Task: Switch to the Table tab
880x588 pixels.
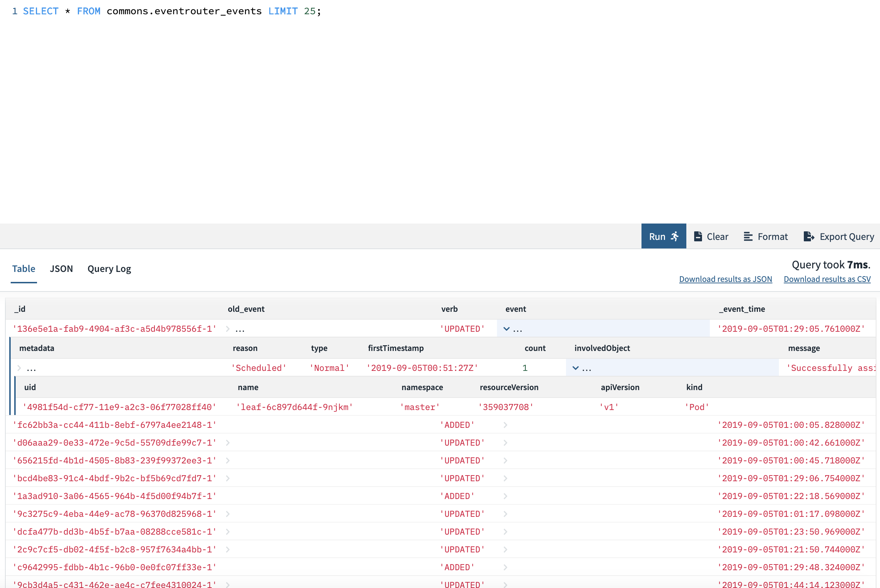Action: 23,268
